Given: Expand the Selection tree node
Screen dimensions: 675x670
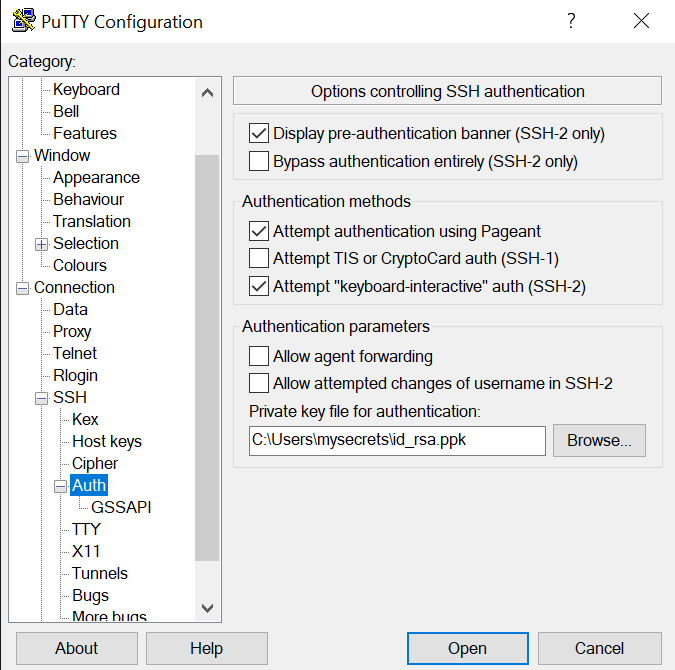Looking at the screenshot, I should point(41,245).
